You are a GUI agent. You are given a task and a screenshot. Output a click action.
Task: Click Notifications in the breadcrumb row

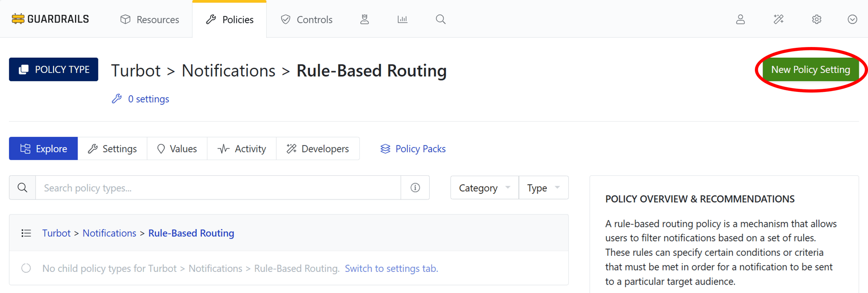coord(109,233)
